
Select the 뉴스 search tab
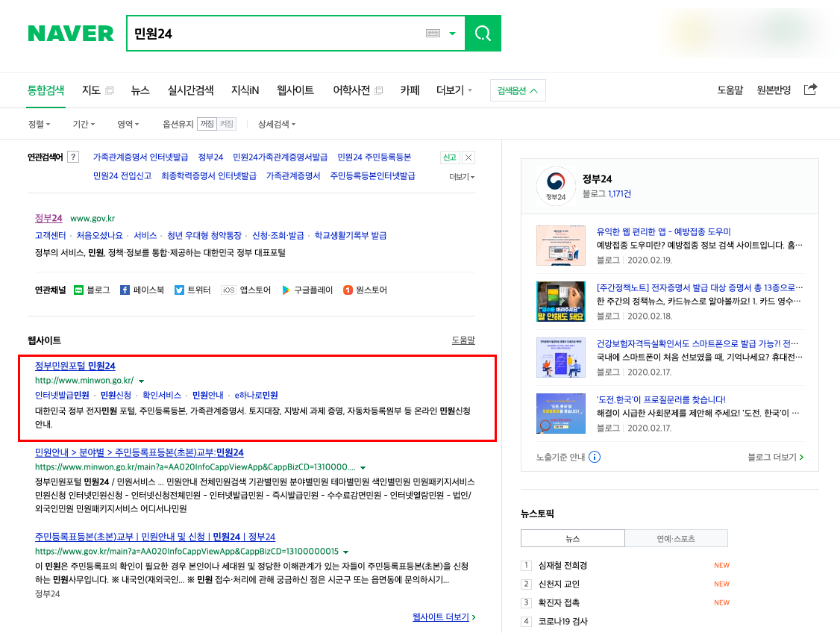[x=140, y=90]
